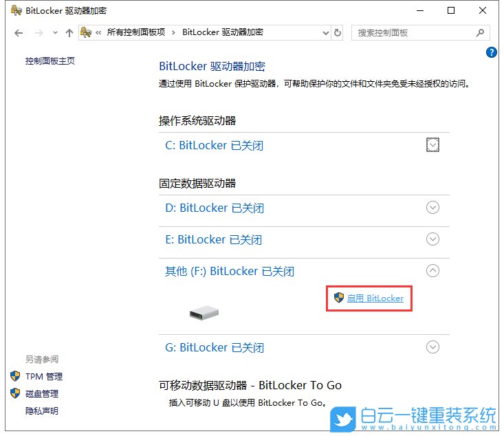The image size is (504, 436).
Task: Open TPM 管理 link
Action: click(44, 376)
